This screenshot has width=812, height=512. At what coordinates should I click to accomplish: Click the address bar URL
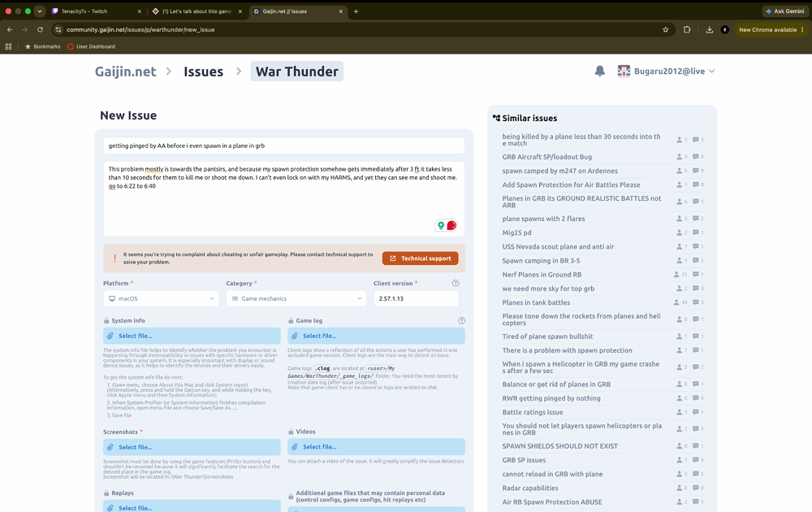point(140,29)
